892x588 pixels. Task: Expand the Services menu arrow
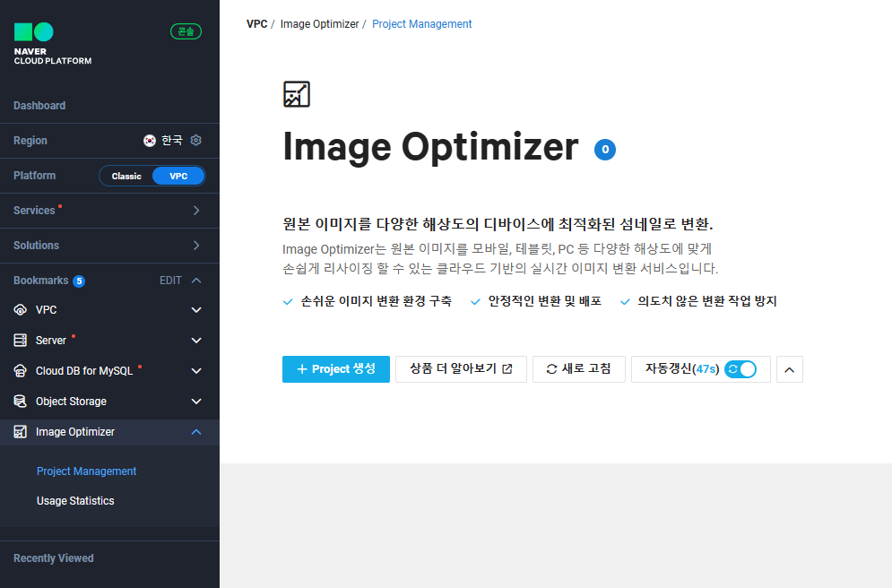coord(196,211)
